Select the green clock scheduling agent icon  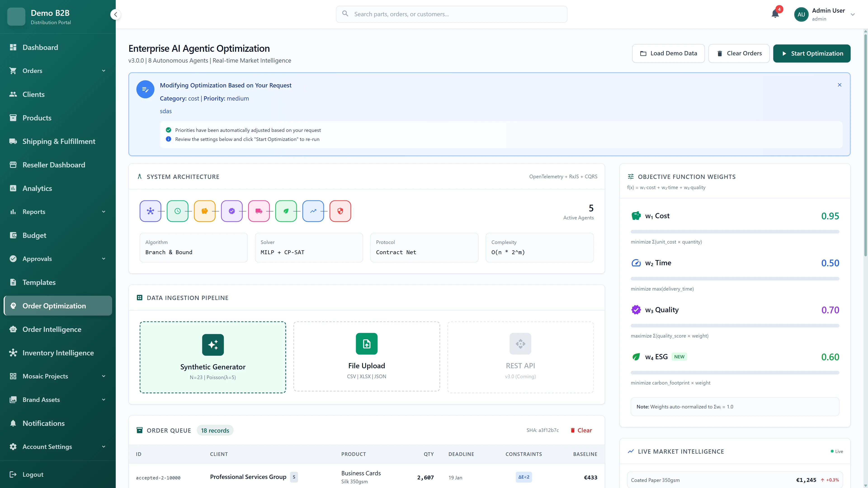pos(178,211)
